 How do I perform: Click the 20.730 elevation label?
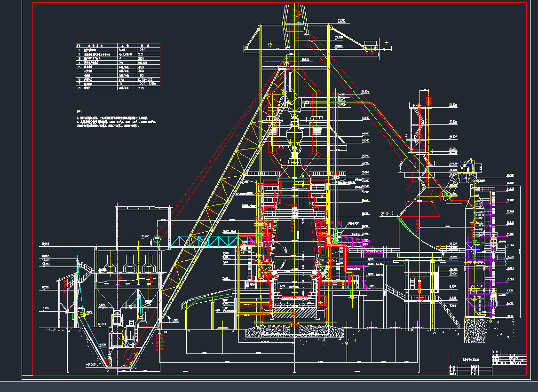pos(145,236)
